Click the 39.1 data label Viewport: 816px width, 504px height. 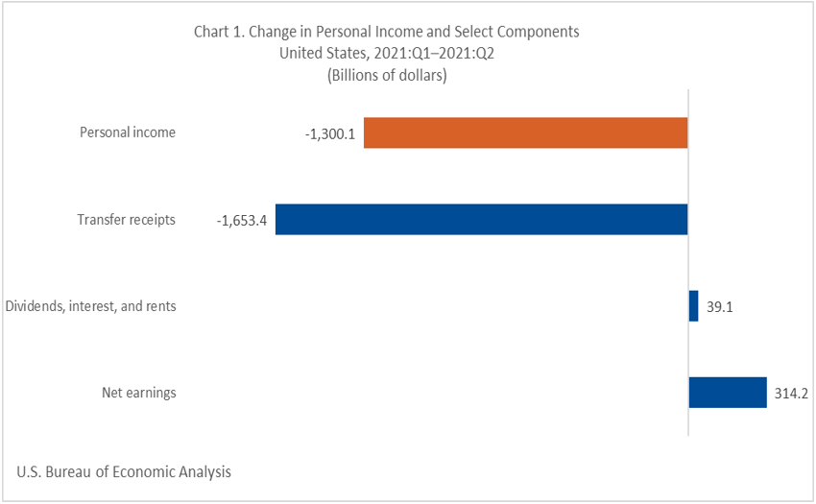(719, 307)
